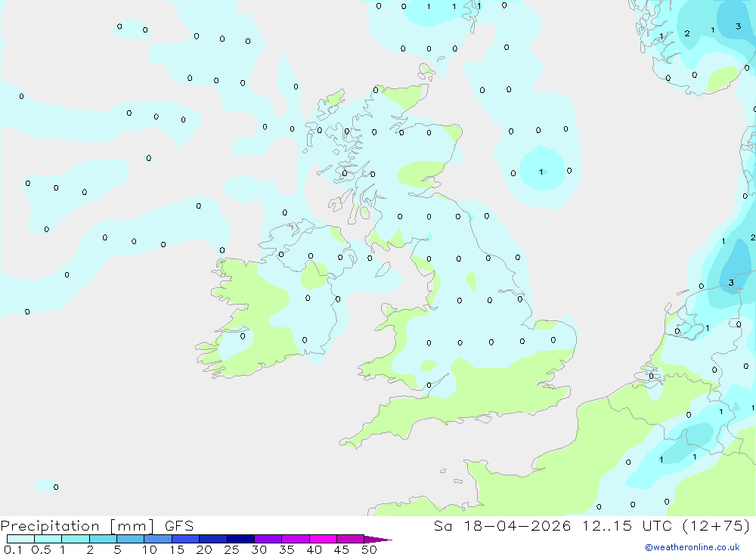This screenshot has height=554, width=756.
Task: Pick the 15–20 mm legend swatch
Action: point(186,539)
